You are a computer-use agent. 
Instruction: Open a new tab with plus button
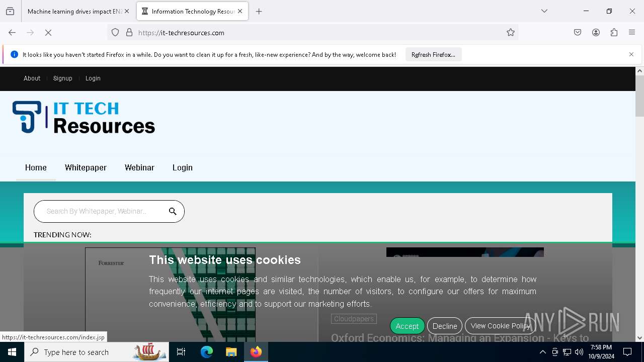coord(259,11)
